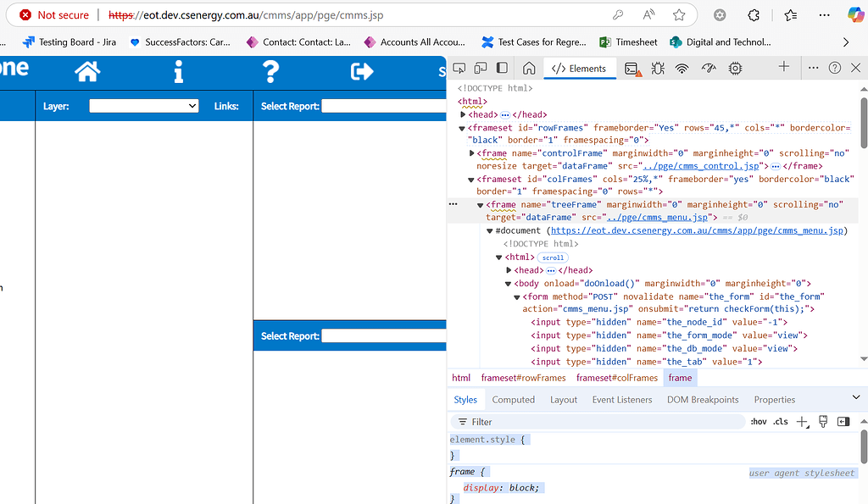Collapse the frameset#rowFrames tree node

[x=463, y=127]
